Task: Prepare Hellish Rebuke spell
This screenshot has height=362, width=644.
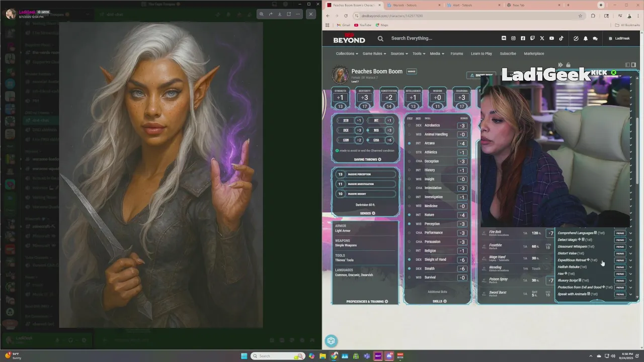Action: [x=620, y=267]
